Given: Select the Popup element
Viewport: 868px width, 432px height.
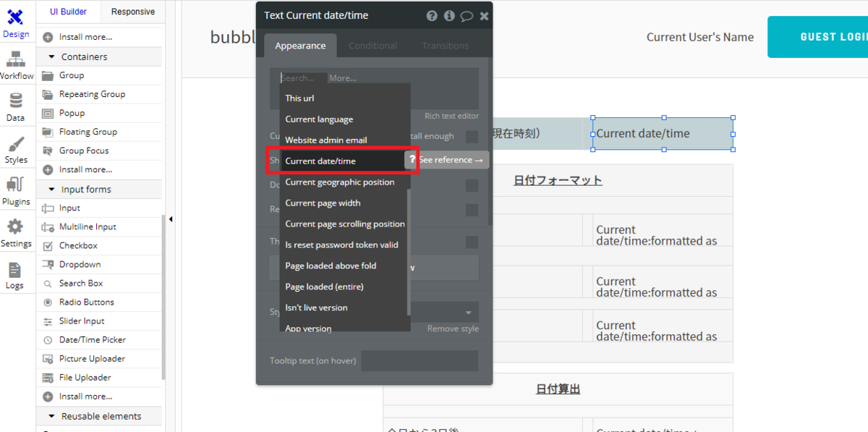Looking at the screenshot, I should pyautogui.click(x=100, y=113).
